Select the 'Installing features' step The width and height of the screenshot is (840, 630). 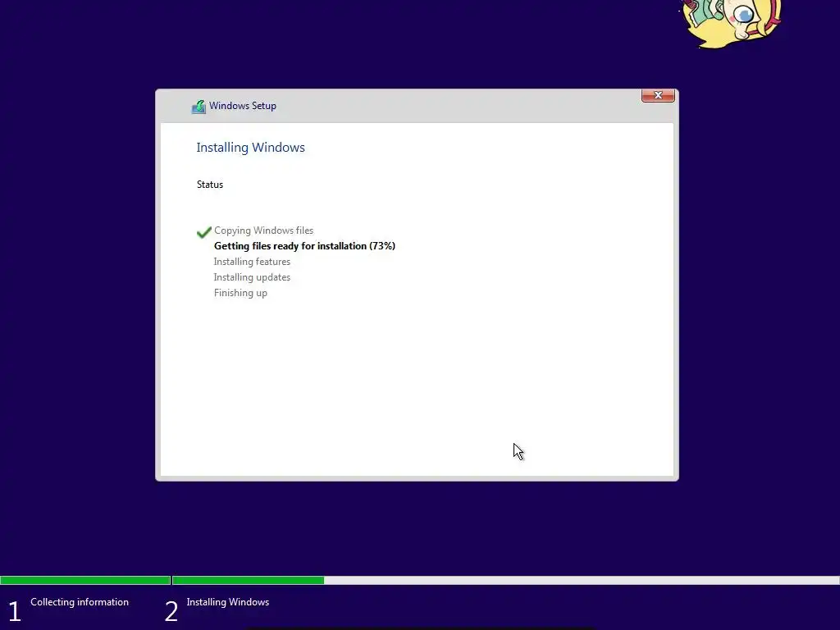pos(252,262)
